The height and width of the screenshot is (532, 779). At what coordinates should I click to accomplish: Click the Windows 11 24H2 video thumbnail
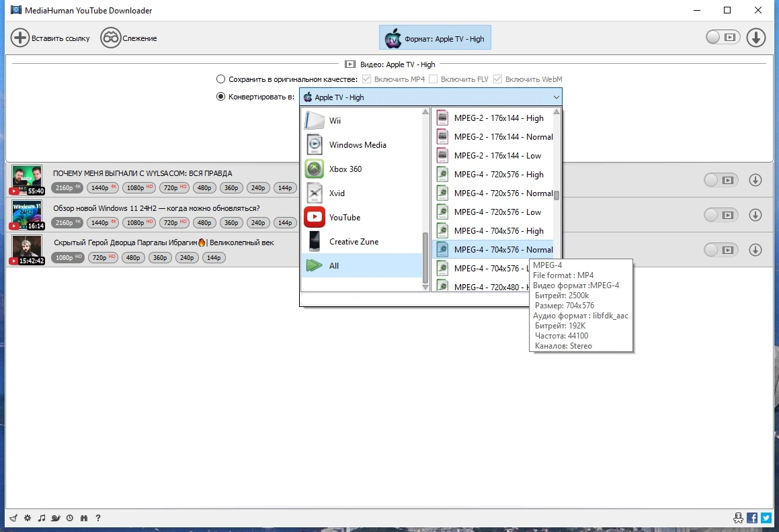(x=27, y=215)
